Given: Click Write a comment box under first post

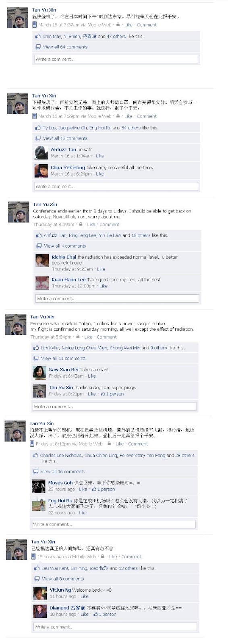Looking at the screenshot, I should pos(116,59).
